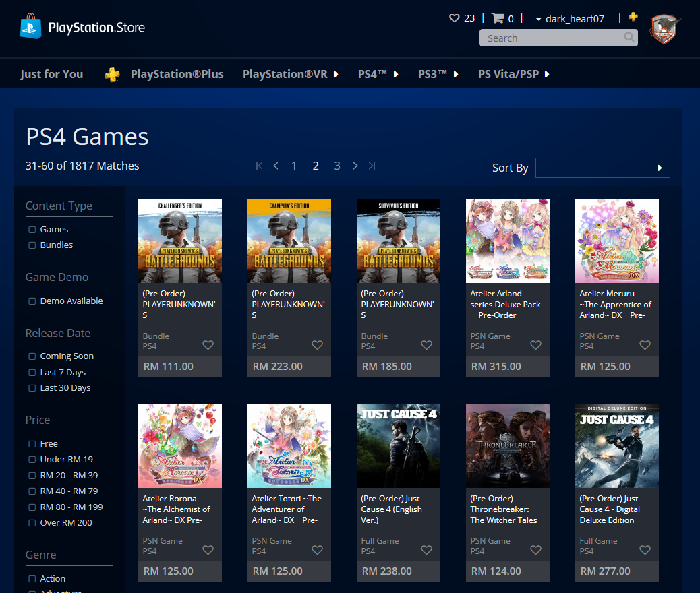Wishlist the RM 185.00 PUBG bundle heart
Screen dimensions: 700x593
click(x=427, y=345)
